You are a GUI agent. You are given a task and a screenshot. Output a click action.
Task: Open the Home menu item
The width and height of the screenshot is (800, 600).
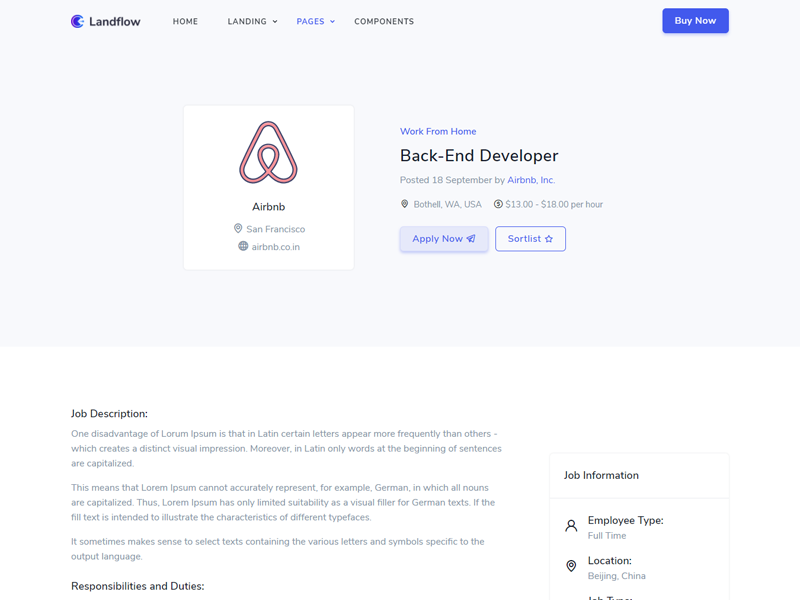pos(185,21)
